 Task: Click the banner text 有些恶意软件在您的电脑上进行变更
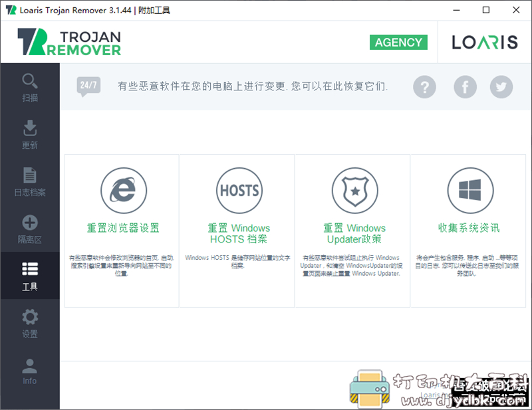click(201, 86)
